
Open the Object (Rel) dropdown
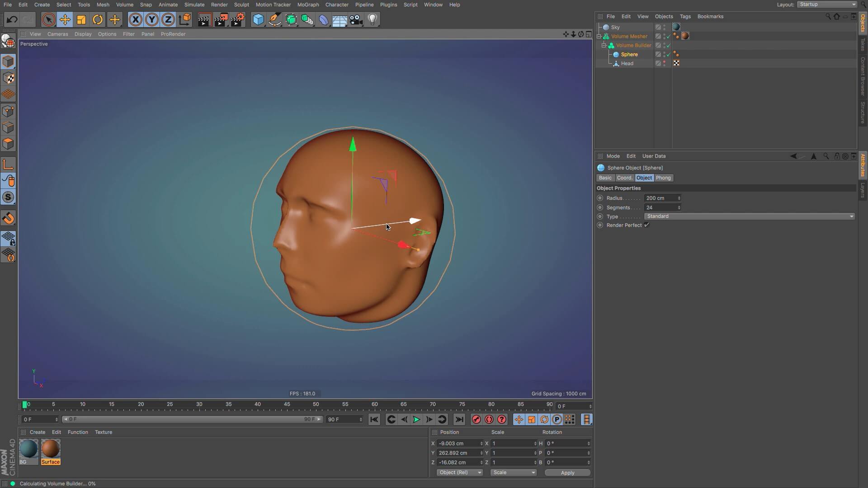pyautogui.click(x=459, y=473)
